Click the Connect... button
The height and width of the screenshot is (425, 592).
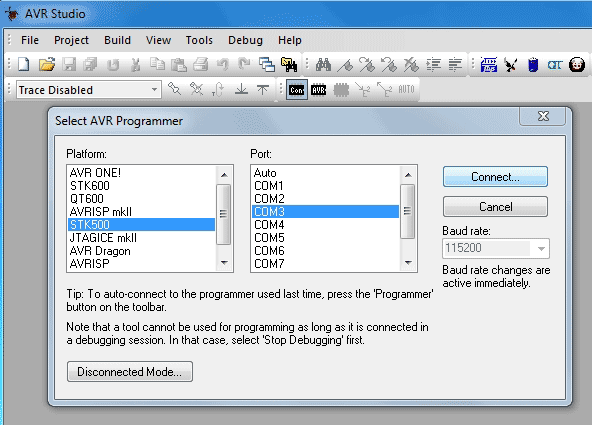coord(495,177)
